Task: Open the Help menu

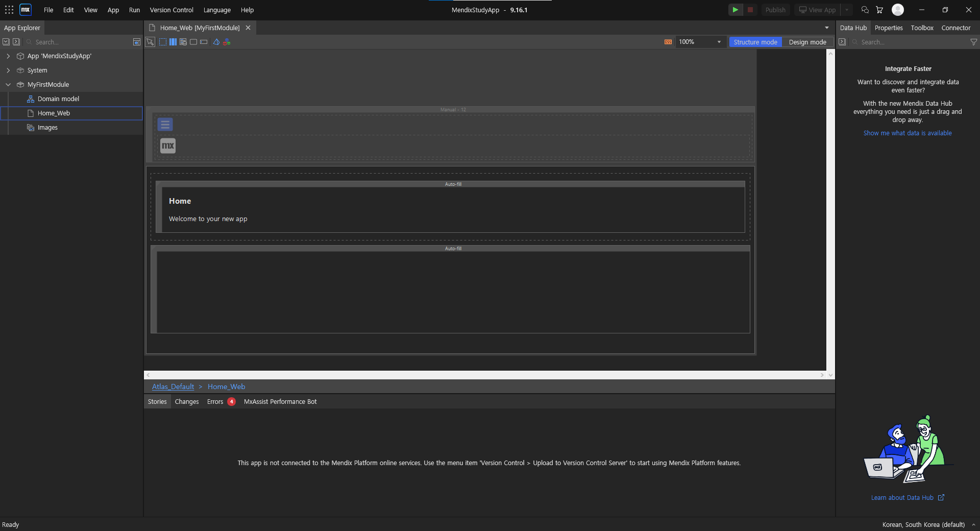Action: [x=247, y=10]
